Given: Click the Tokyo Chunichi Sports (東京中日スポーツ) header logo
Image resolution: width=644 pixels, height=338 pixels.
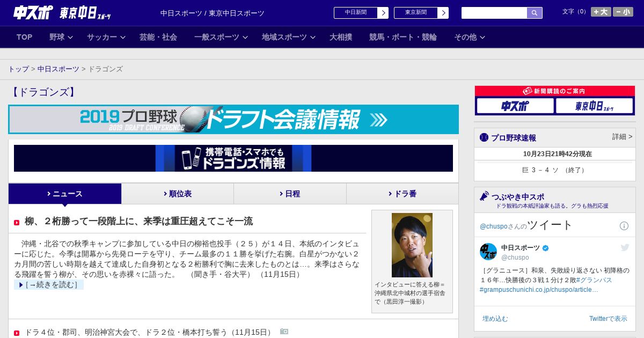Looking at the screenshot, I should point(85,13).
